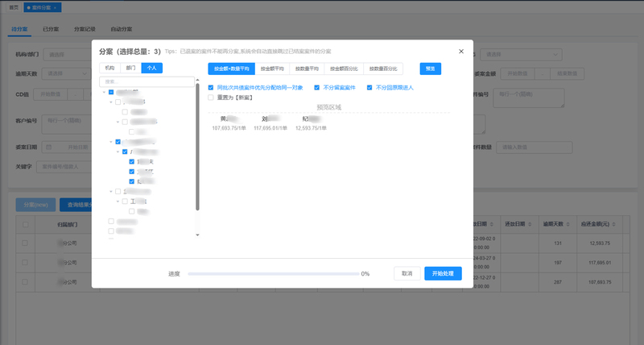Click the 开始处理 start processing button
Image resolution: width=644 pixels, height=345 pixels.
(x=443, y=273)
